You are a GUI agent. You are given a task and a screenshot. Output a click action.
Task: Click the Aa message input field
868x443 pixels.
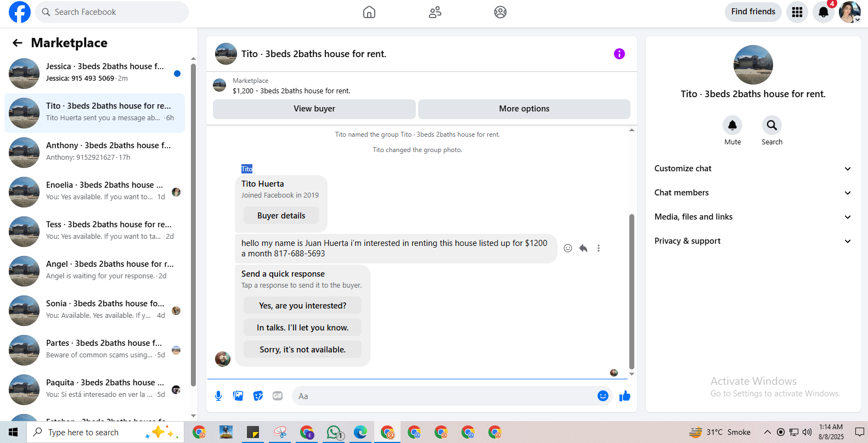click(443, 396)
